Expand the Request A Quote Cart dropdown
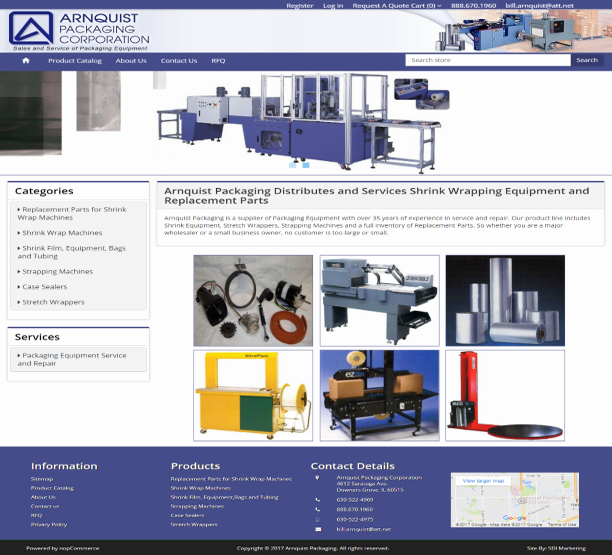 tap(396, 6)
